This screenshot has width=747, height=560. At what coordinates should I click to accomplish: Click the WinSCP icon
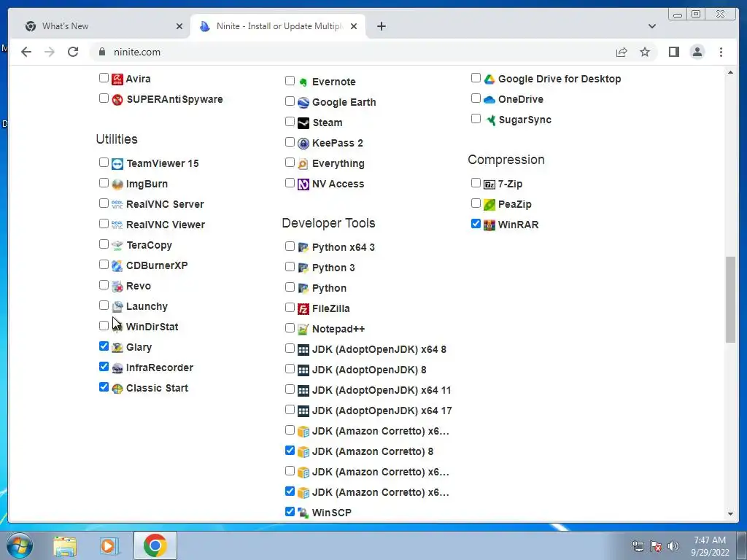tap(303, 513)
